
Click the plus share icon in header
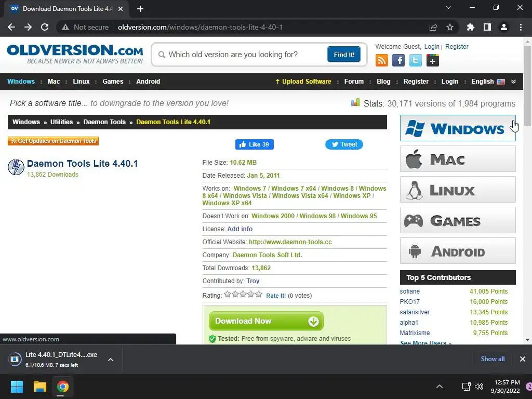tap(433, 60)
